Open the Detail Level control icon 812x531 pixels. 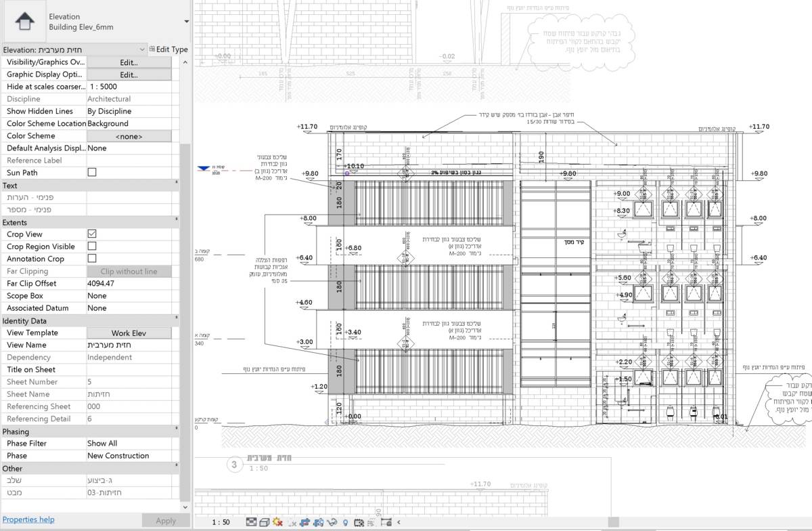pos(251,522)
